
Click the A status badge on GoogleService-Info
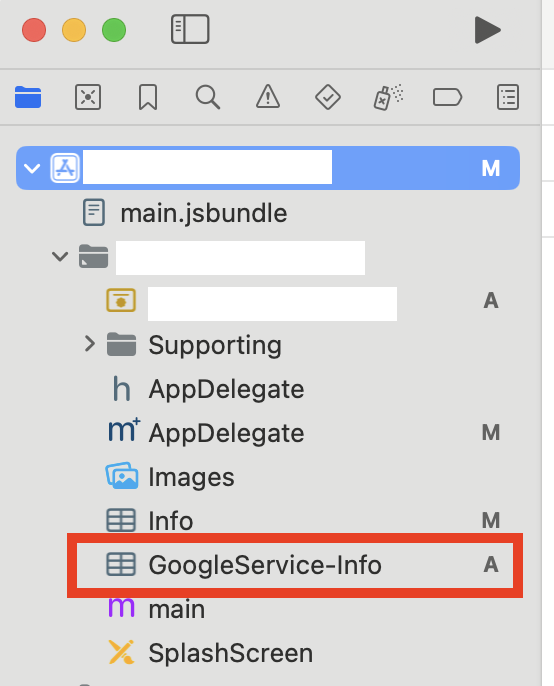(491, 564)
